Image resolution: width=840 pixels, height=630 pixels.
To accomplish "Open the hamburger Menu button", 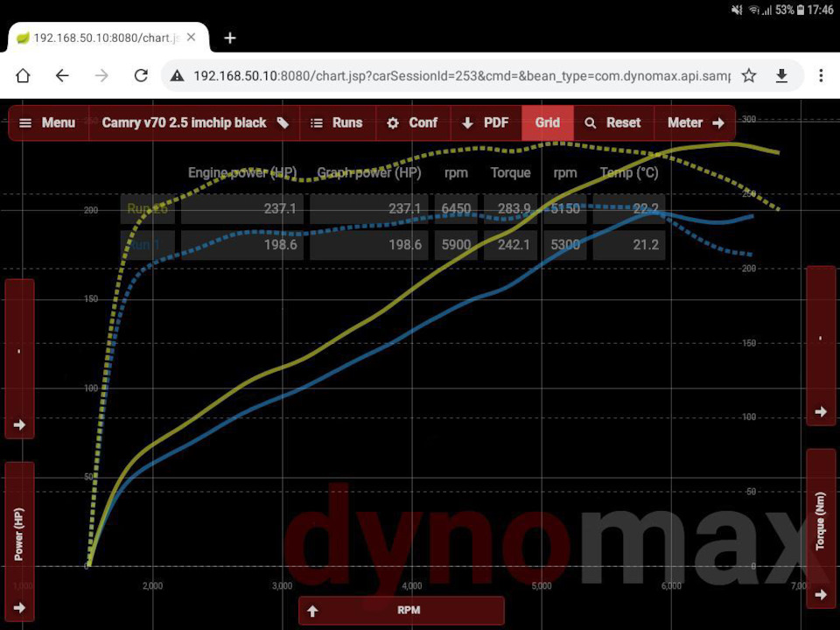I will coord(48,122).
